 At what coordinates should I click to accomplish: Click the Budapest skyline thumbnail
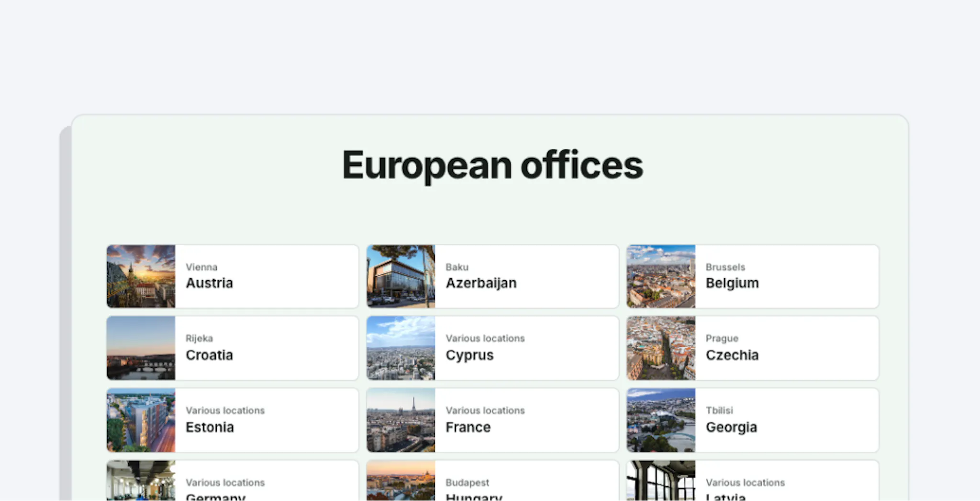coord(401,481)
